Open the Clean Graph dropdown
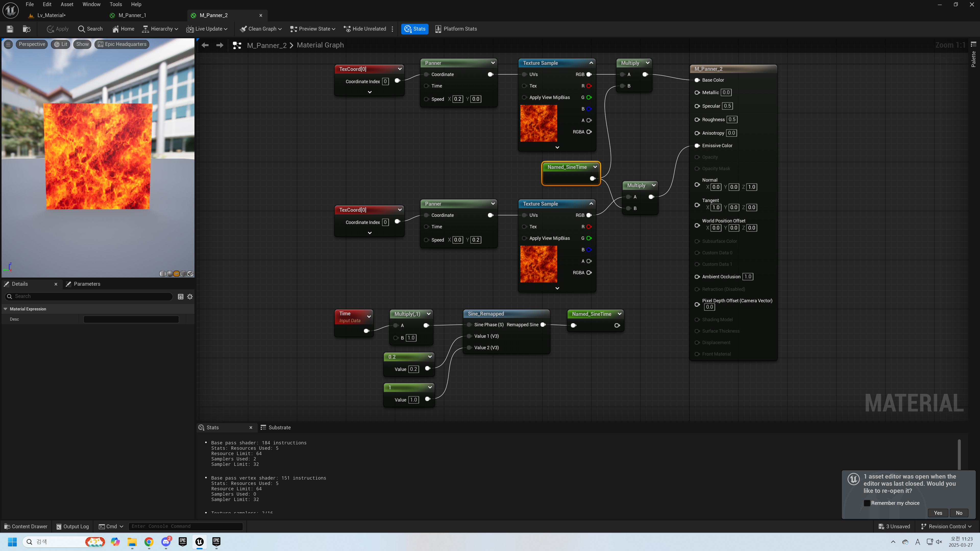This screenshot has width=980, height=551. 261,29
